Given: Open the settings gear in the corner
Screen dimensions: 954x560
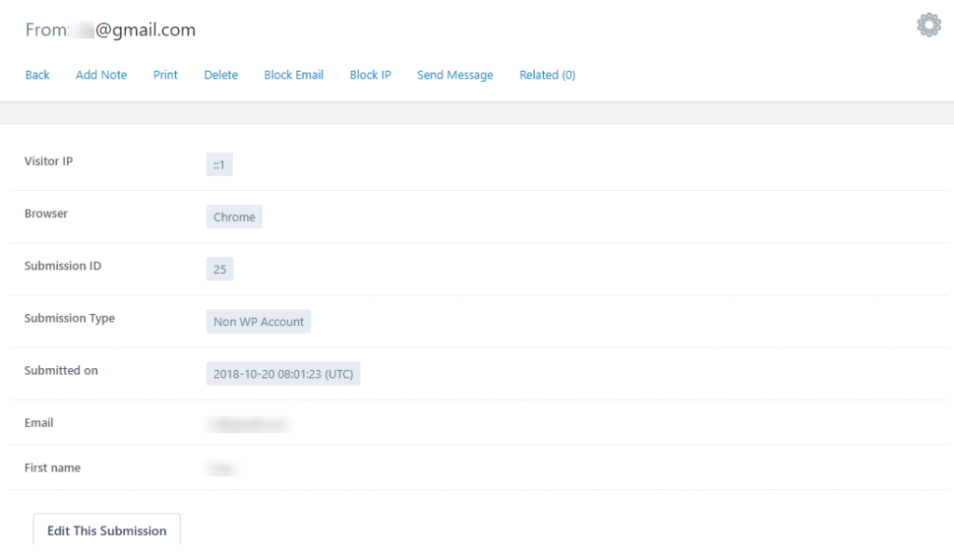Looking at the screenshot, I should click(928, 24).
